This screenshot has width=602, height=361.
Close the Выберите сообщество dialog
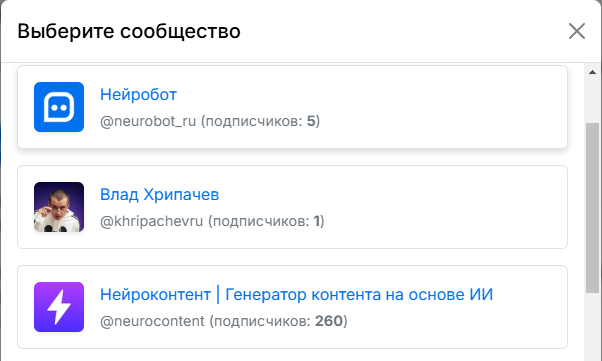(x=577, y=31)
